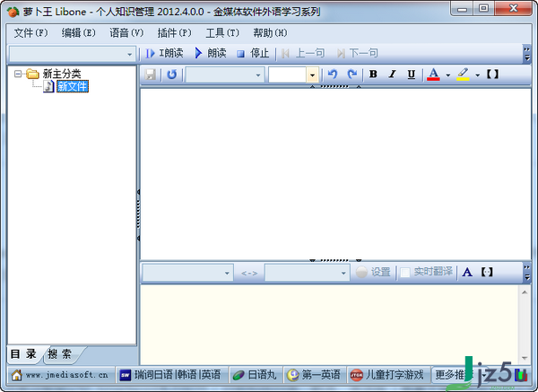Toggle bold formatting
The image size is (538, 392).
373,74
